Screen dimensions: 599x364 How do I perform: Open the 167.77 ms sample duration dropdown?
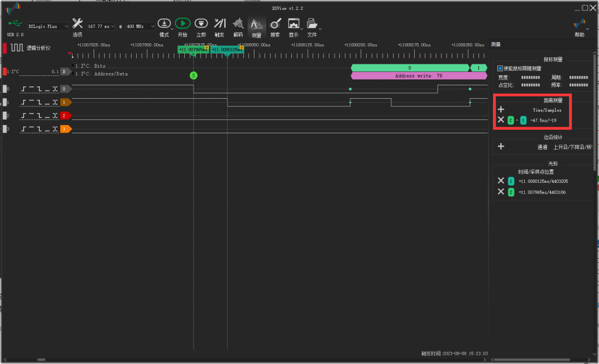[101, 26]
